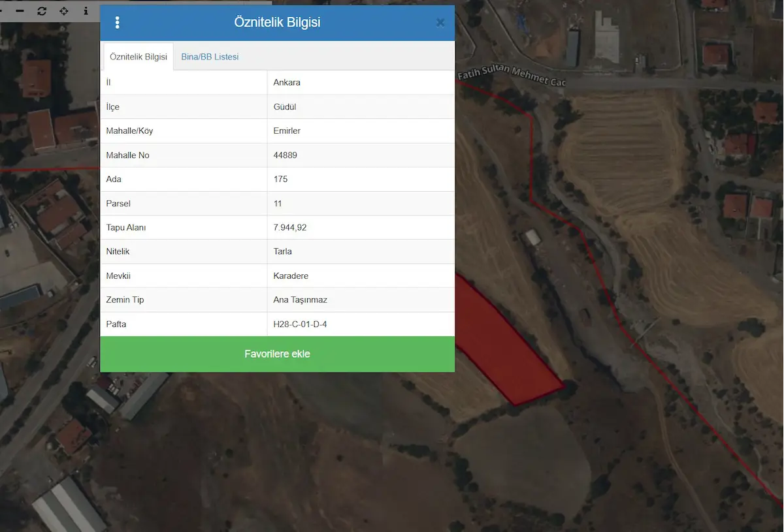This screenshot has width=784, height=532.
Task: Click the Mahalle No field label
Action: [x=127, y=155]
